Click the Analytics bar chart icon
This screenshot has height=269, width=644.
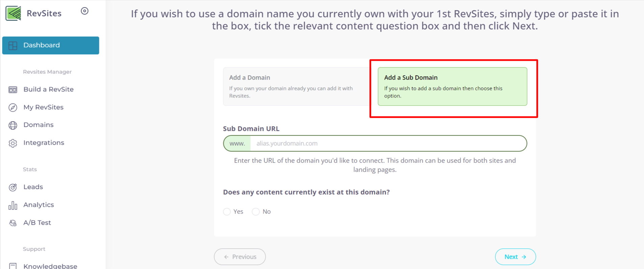(x=13, y=205)
